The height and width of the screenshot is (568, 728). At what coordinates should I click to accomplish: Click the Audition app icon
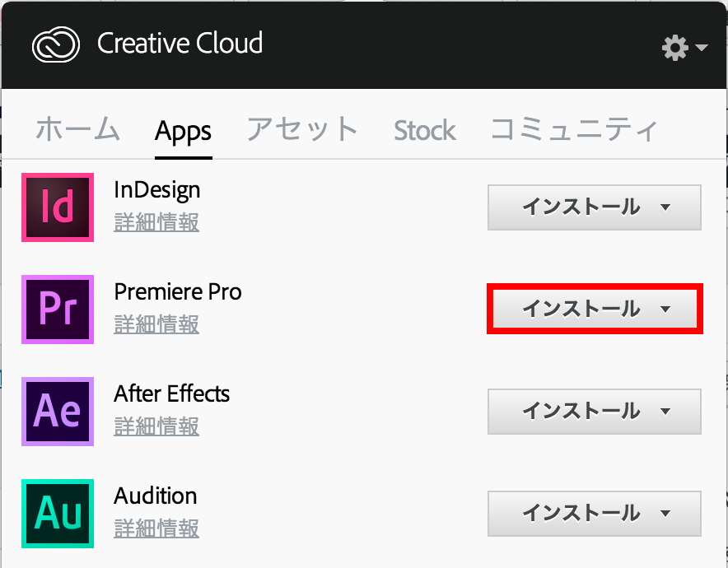coord(58,513)
